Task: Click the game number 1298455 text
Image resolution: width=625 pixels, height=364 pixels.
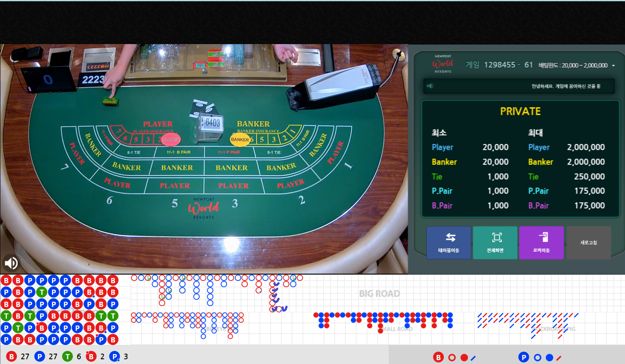Action: [500, 65]
